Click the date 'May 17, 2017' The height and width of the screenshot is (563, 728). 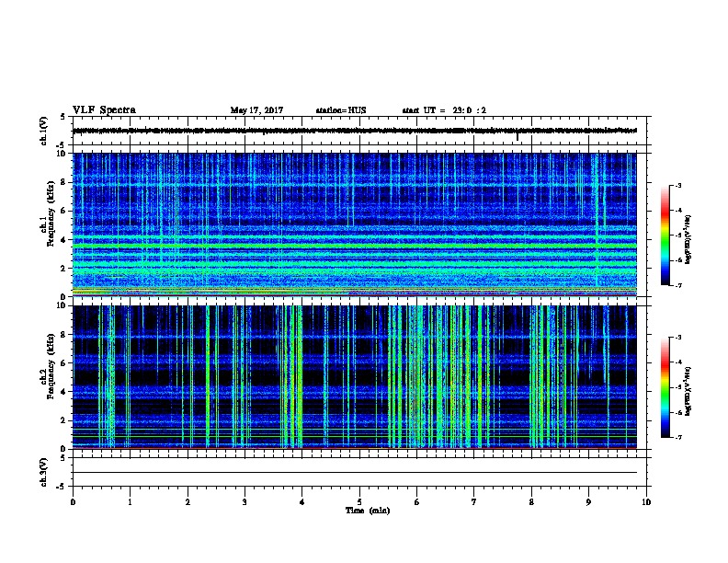tap(256, 110)
